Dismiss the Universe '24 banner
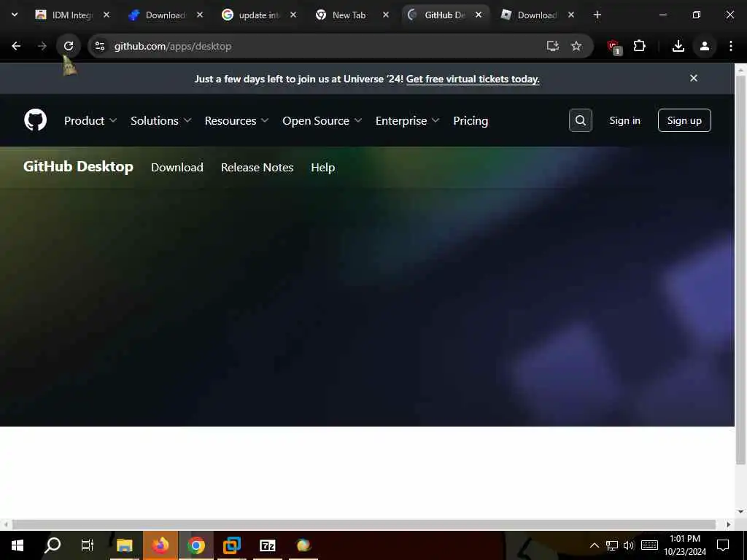 tap(694, 78)
